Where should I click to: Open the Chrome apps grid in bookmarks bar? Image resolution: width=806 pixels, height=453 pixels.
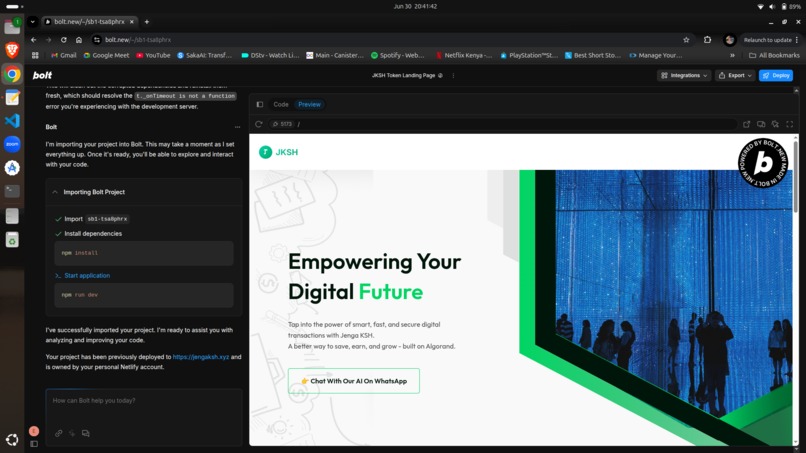35,55
